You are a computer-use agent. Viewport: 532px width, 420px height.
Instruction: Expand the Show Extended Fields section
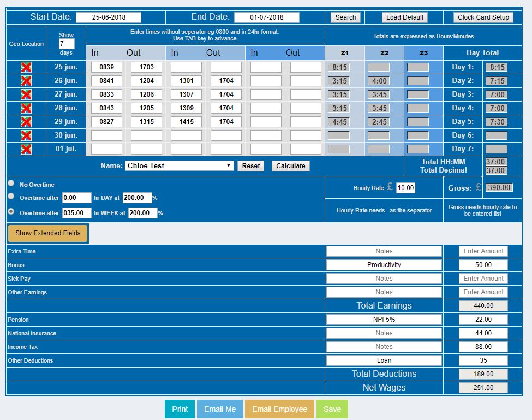pyautogui.click(x=47, y=233)
